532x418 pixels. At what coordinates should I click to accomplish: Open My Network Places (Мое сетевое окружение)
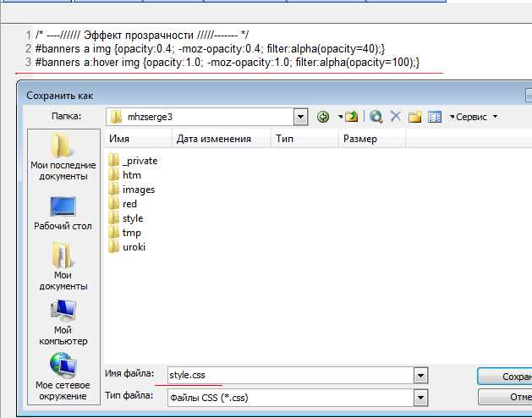62,377
